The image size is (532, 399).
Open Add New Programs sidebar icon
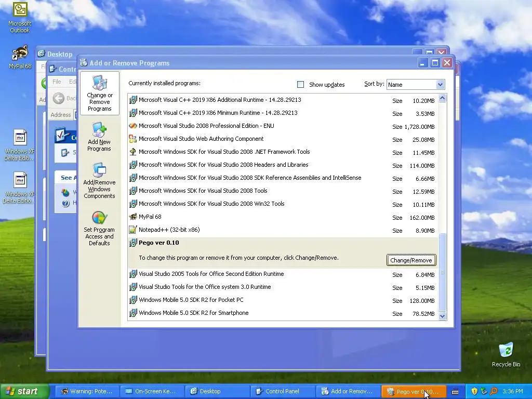click(99, 137)
